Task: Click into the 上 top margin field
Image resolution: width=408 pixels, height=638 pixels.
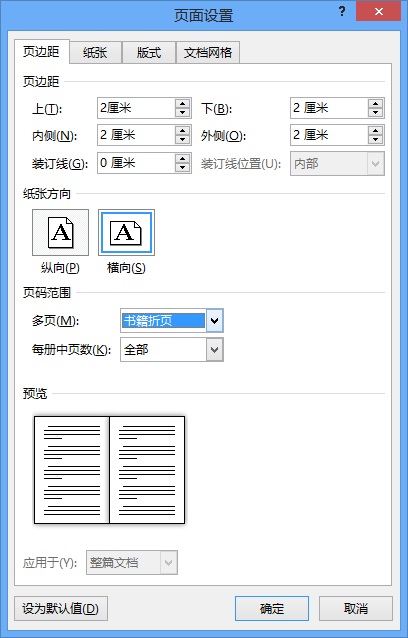Action: tap(136, 108)
